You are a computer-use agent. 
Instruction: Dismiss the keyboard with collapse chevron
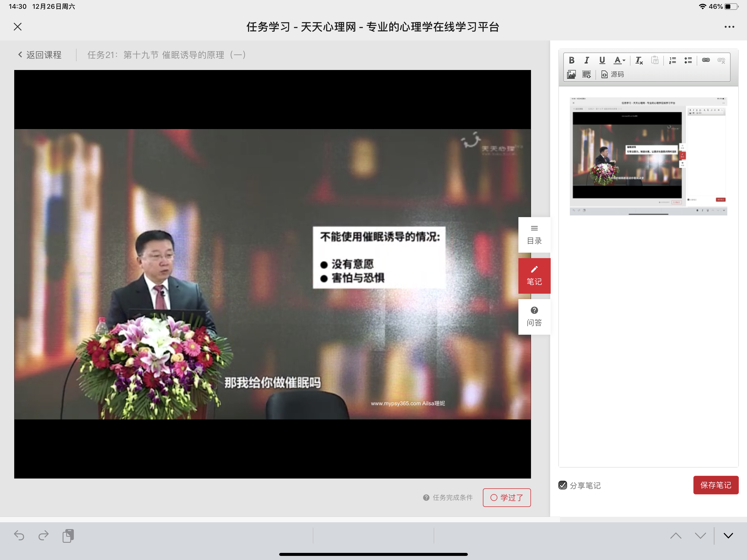click(728, 536)
